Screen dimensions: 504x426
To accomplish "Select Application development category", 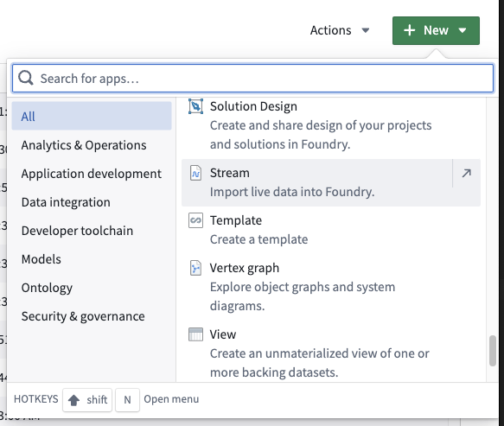I will pyautogui.click(x=92, y=174).
